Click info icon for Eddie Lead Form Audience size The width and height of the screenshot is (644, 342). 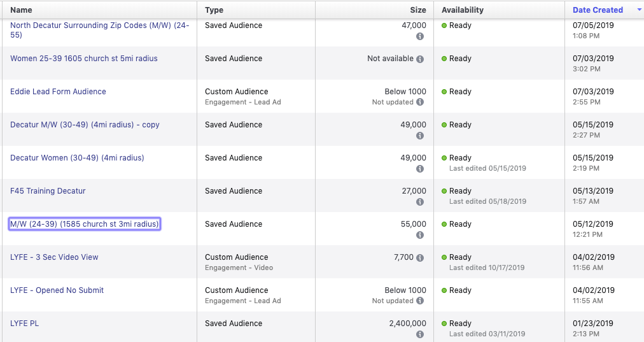click(420, 102)
